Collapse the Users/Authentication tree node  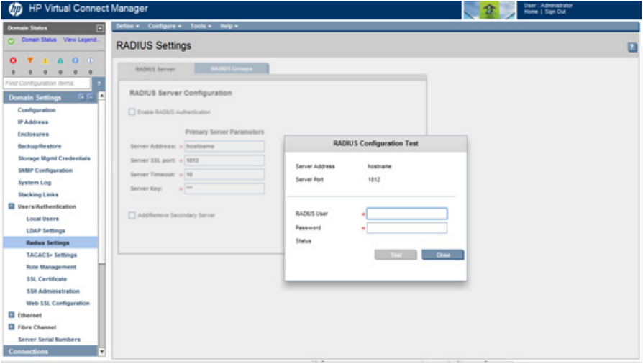(x=12, y=206)
